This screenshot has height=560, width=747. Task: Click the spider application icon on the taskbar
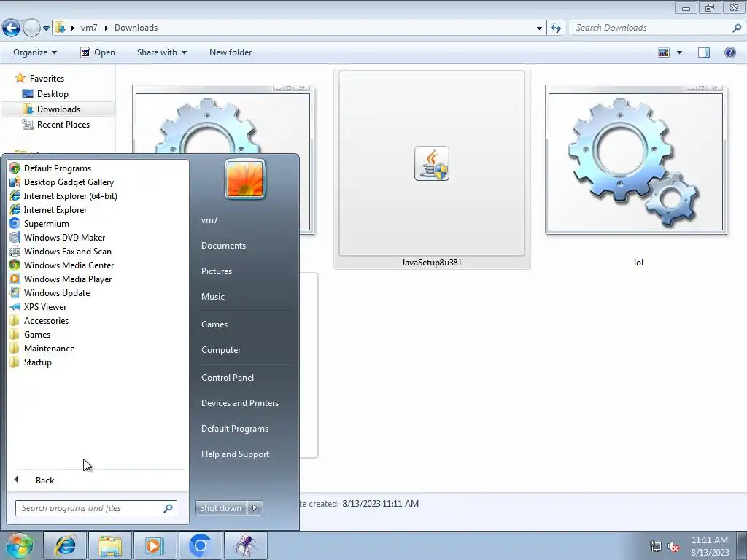point(245,545)
